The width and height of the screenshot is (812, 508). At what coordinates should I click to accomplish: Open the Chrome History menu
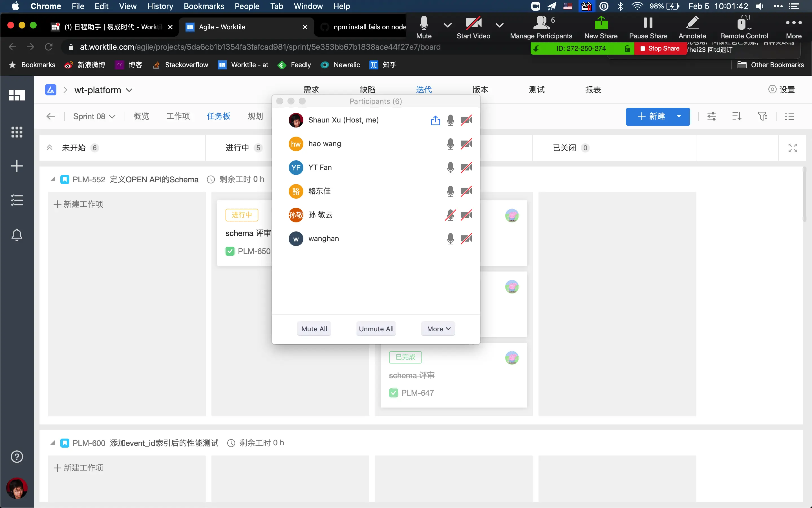(x=160, y=6)
